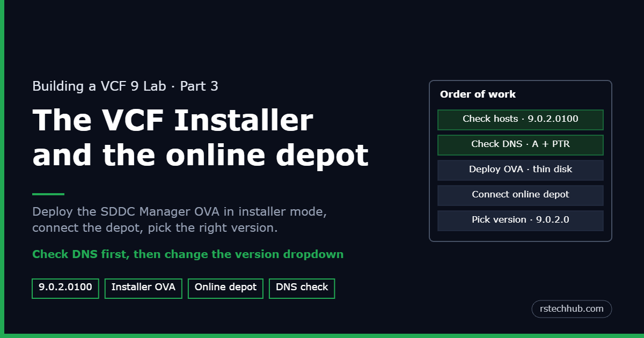This screenshot has width=644, height=338.
Task: Click the "Online depot" tag
Action: (225, 288)
